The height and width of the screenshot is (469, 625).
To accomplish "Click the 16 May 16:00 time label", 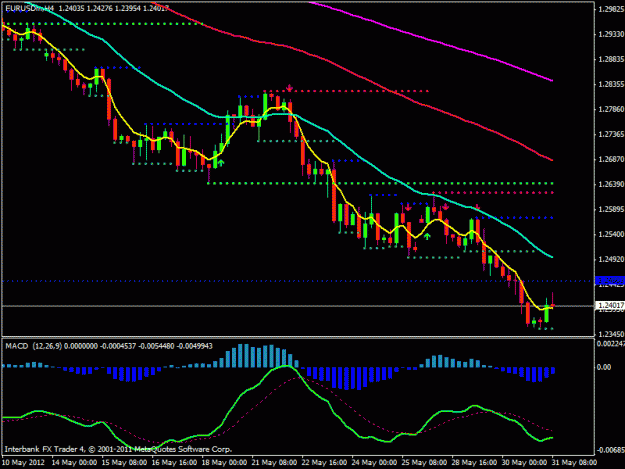I will [174, 463].
